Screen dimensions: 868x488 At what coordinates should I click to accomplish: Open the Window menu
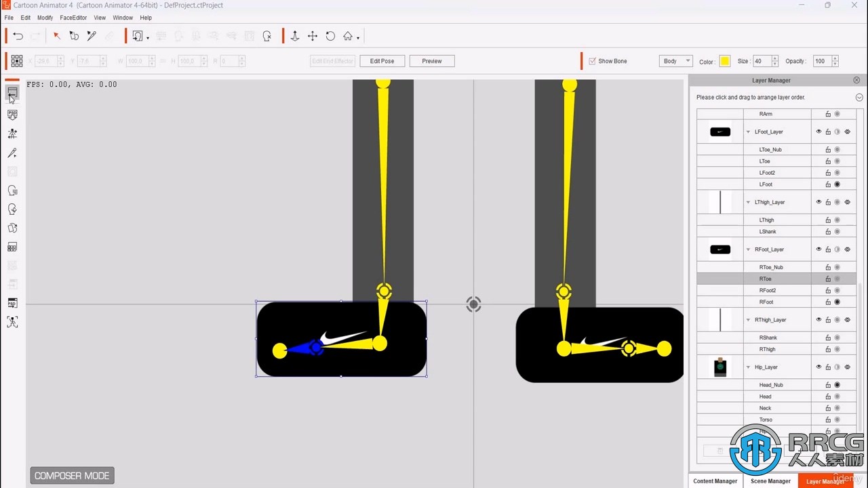123,18
